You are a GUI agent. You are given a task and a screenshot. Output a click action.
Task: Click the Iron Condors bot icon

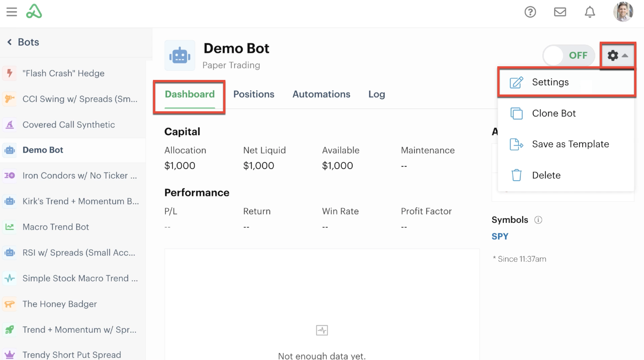pos(9,176)
